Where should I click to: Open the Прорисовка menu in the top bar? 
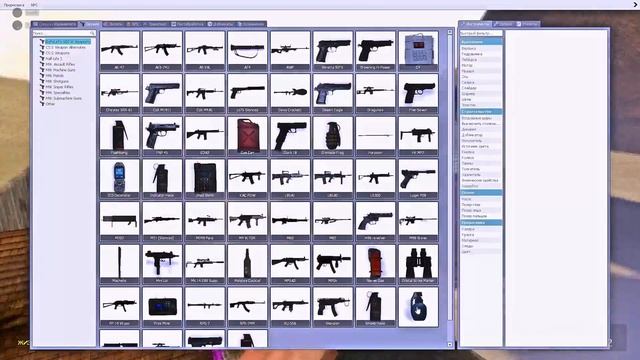pos(14,5)
